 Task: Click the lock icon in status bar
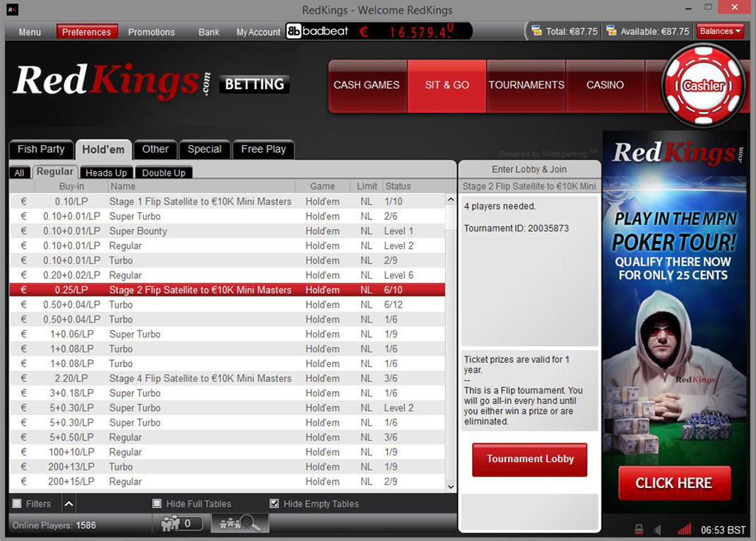pyautogui.click(x=639, y=530)
